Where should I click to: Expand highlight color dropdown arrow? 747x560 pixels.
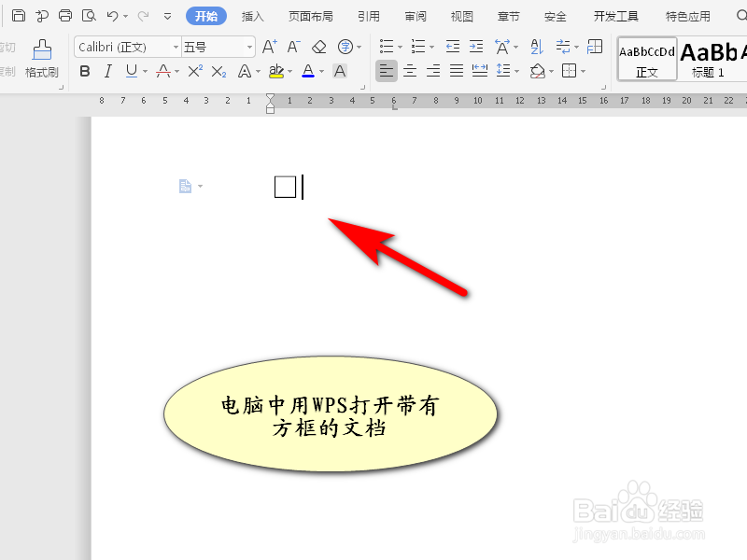pyautogui.click(x=289, y=72)
